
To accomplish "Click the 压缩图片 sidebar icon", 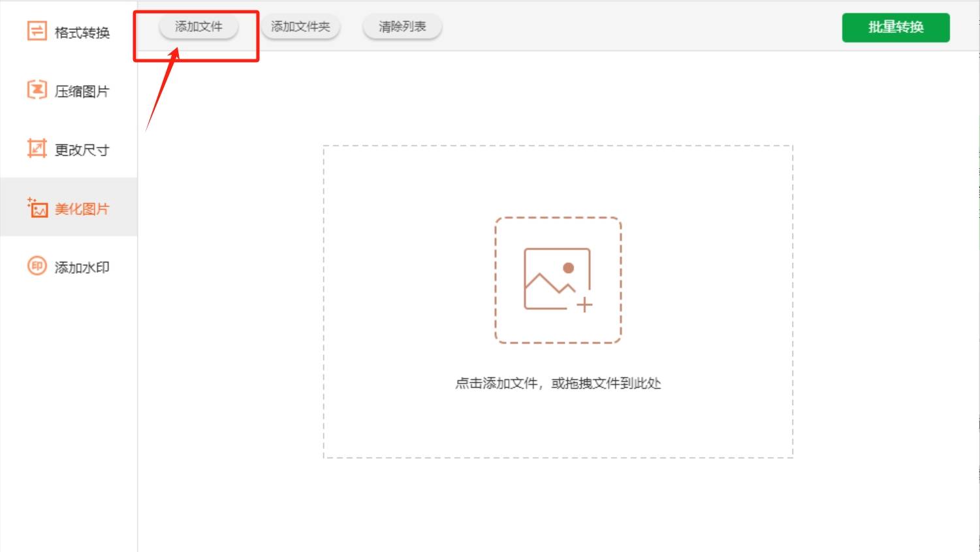I will (37, 90).
